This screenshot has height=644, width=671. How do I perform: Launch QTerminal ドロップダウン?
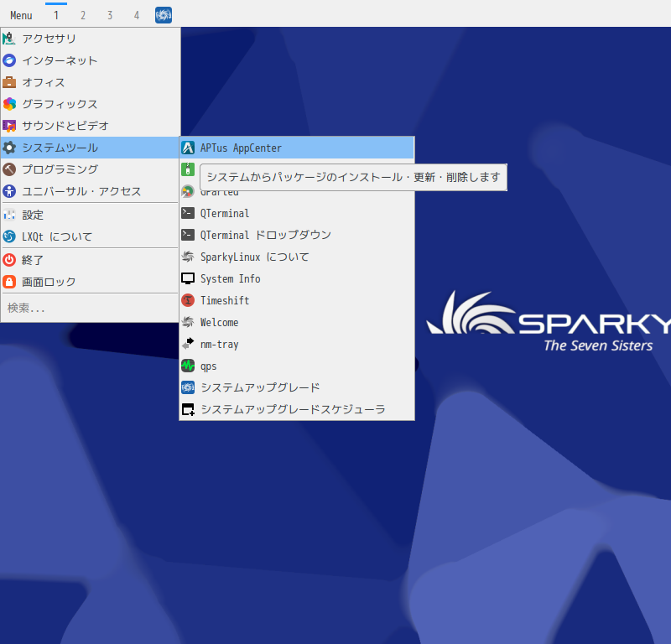coord(297,235)
